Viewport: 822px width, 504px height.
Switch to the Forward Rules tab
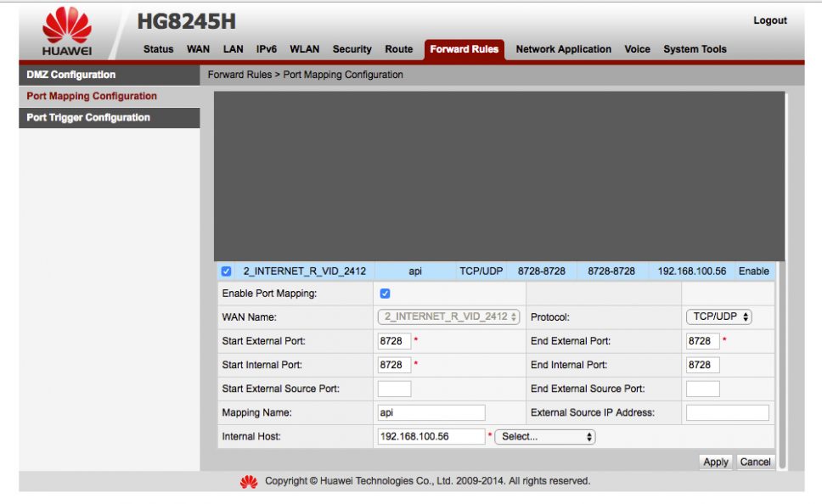(x=463, y=49)
